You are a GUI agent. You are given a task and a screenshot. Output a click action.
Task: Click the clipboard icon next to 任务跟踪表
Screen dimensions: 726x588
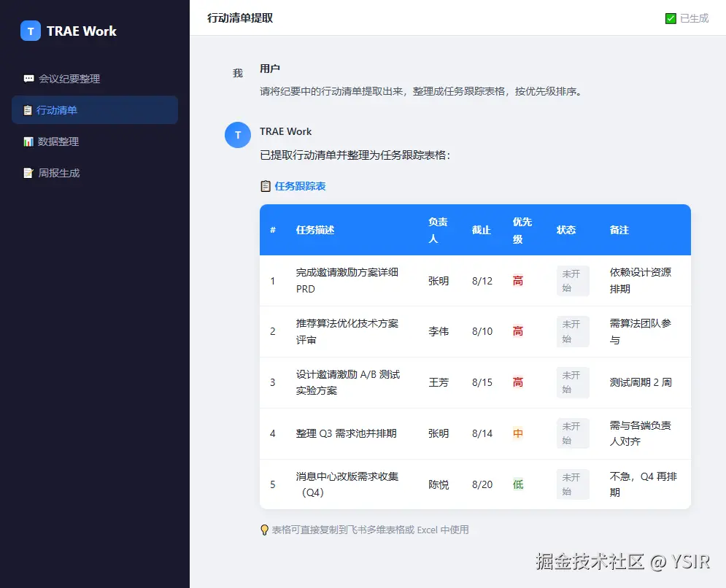[x=266, y=186]
